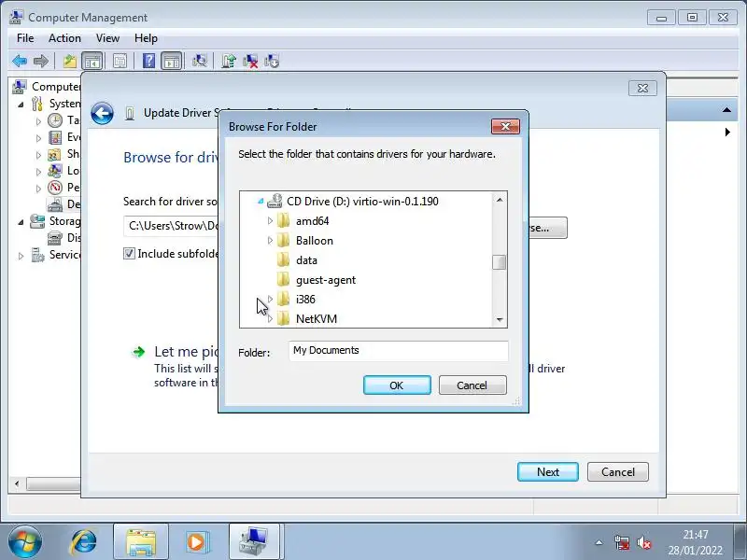Click the muted volume tray icon
Image resolution: width=747 pixels, height=560 pixels.
[x=644, y=542]
